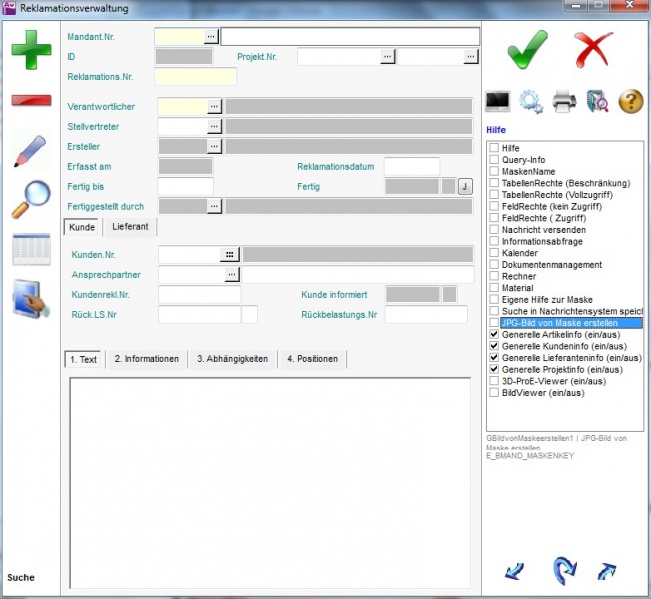The image size is (651, 599).
Task: Enable the Kalender checkbox
Action: tap(494, 253)
